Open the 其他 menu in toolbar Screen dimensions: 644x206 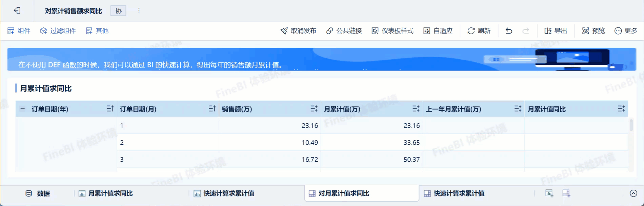(97, 31)
